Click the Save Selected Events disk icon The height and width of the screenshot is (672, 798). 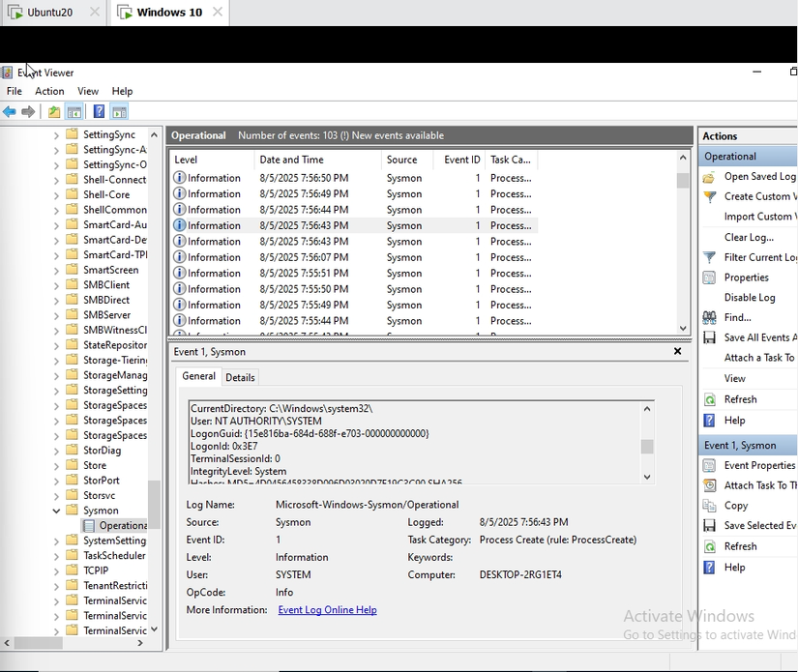709,526
